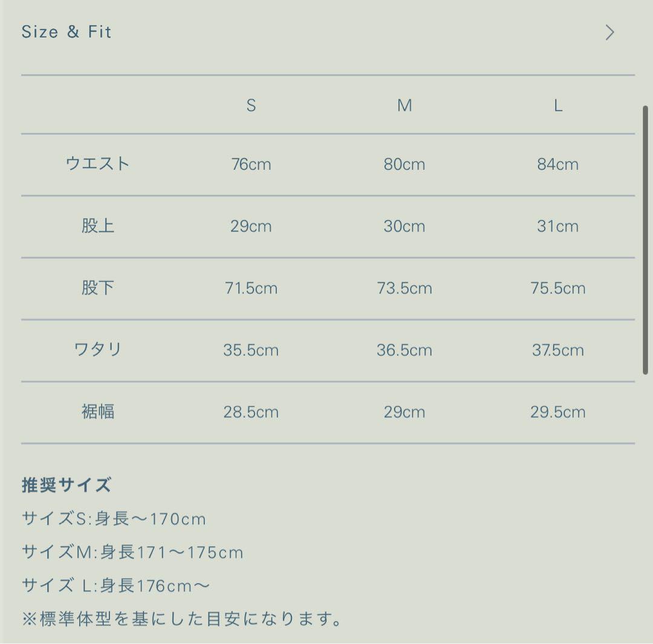This screenshot has height=644, width=653.
Task: Click the サイズM:身長171〜175cm line
Action: (x=132, y=552)
